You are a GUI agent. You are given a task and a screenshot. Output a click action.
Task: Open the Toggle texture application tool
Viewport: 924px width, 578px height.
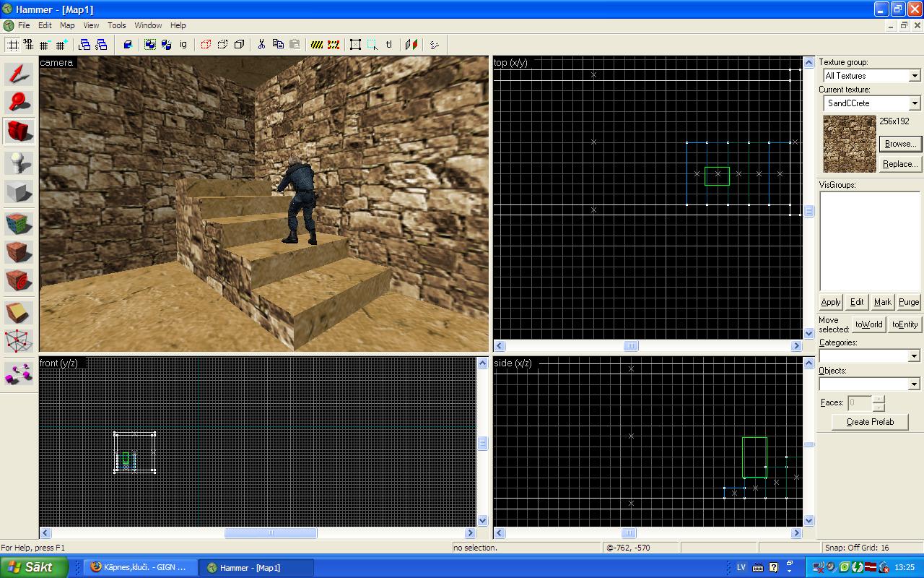pyautogui.click(x=19, y=223)
